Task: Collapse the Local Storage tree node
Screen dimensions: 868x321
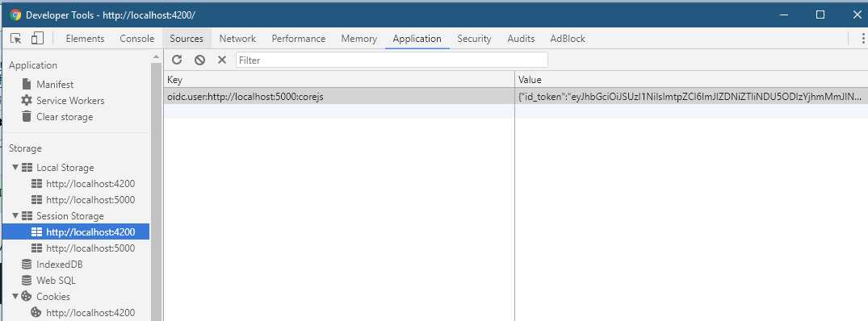Action: point(15,167)
